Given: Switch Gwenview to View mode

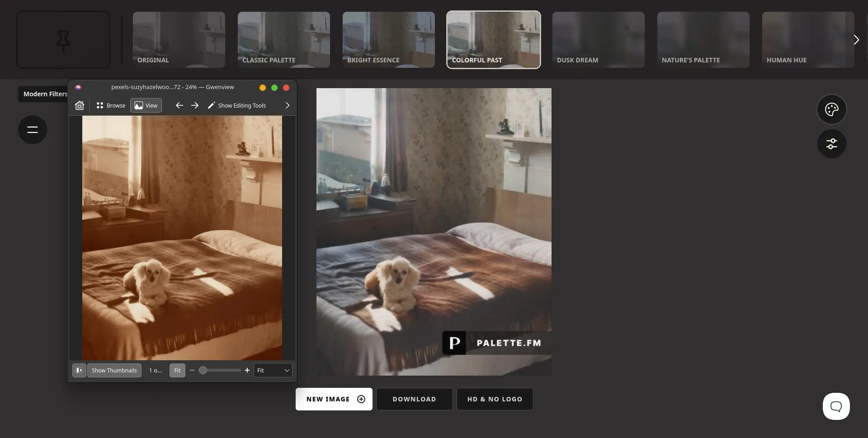Looking at the screenshot, I should pyautogui.click(x=146, y=105).
